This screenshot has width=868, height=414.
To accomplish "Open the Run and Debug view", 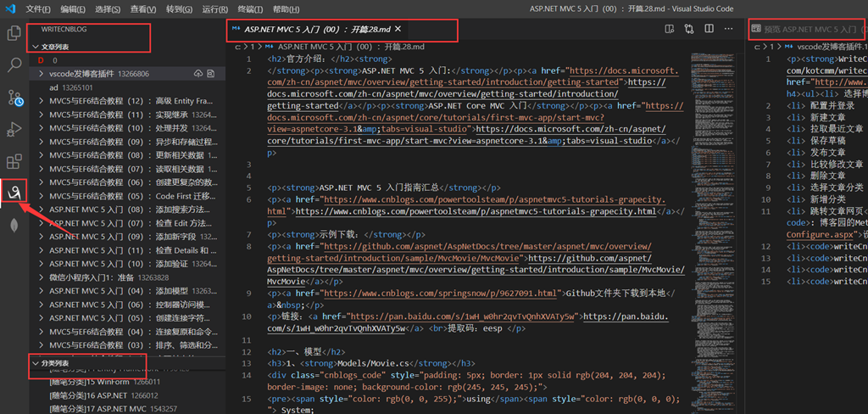I will [x=14, y=130].
